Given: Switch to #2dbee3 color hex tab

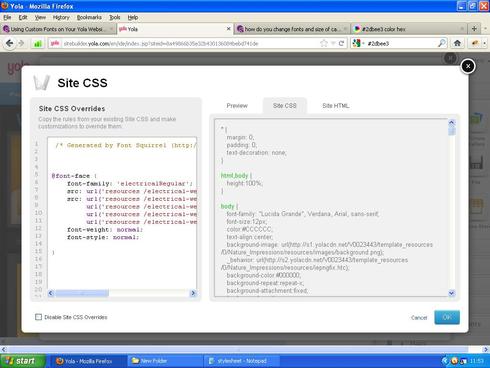Looking at the screenshot, I should (409, 29).
